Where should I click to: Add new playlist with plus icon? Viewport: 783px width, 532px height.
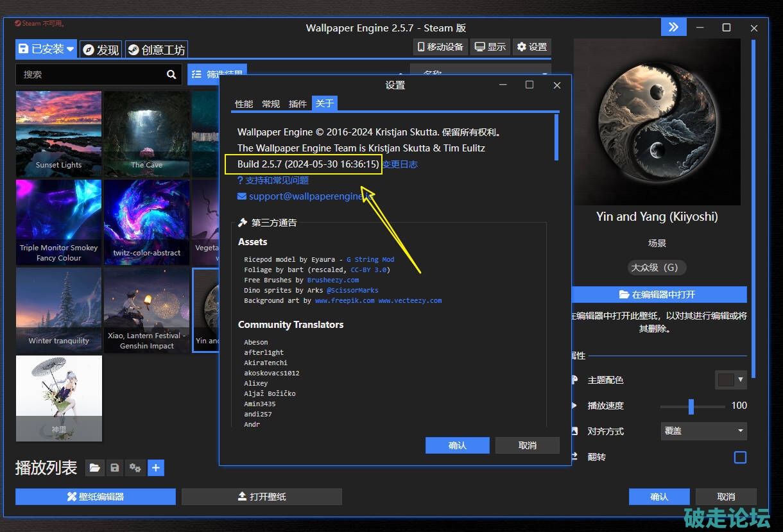(x=156, y=468)
